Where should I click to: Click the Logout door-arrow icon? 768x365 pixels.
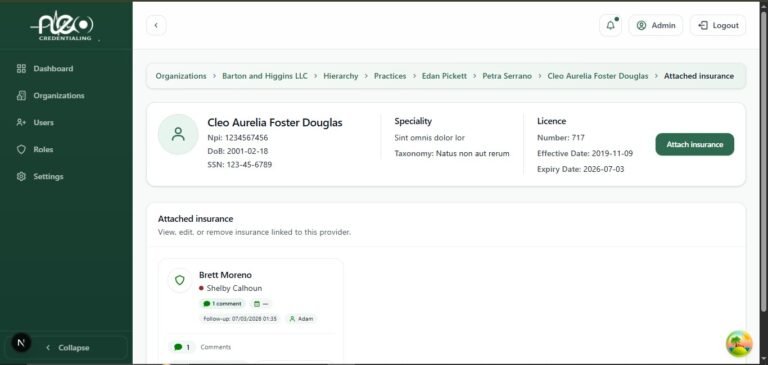703,25
